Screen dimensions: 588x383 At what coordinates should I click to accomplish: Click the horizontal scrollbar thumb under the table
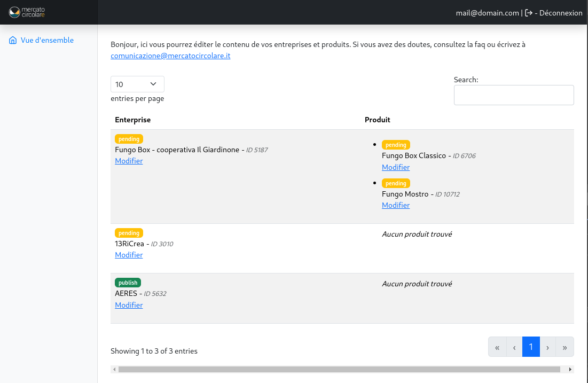coord(339,370)
